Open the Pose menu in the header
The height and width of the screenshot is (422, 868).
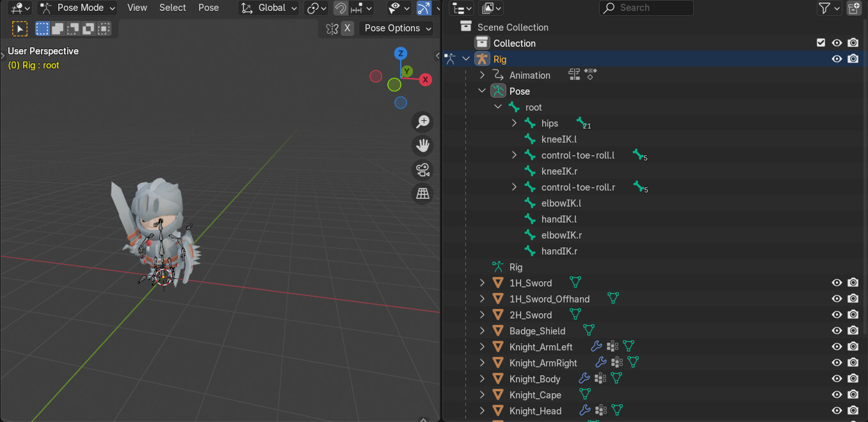[209, 8]
